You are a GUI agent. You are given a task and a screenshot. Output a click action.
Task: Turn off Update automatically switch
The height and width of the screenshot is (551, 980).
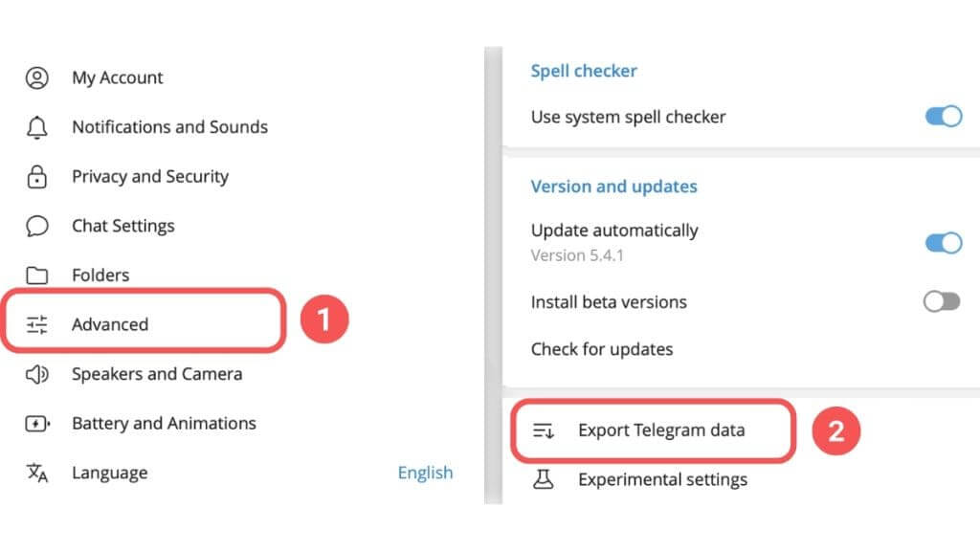point(943,243)
